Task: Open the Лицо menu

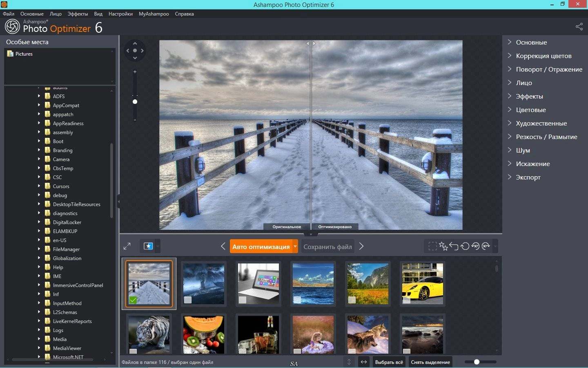Action: [x=56, y=13]
